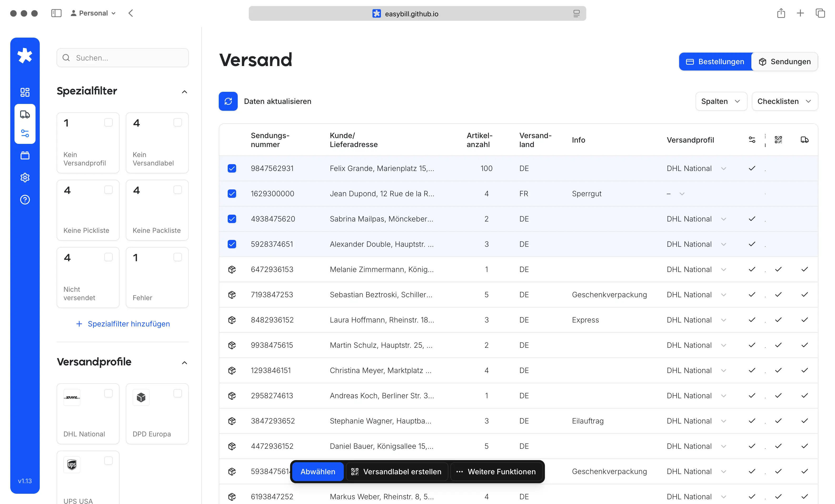Viewport: 835px width, 504px height.
Task: Open the Spalten dropdown
Action: tap(721, 101)
